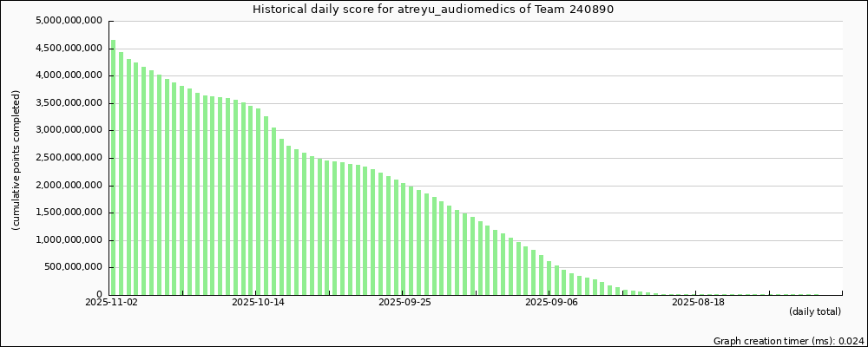Click the 2025-09-06 x-axis date
This screenshot has height=347, width=868.
[551, 303]
